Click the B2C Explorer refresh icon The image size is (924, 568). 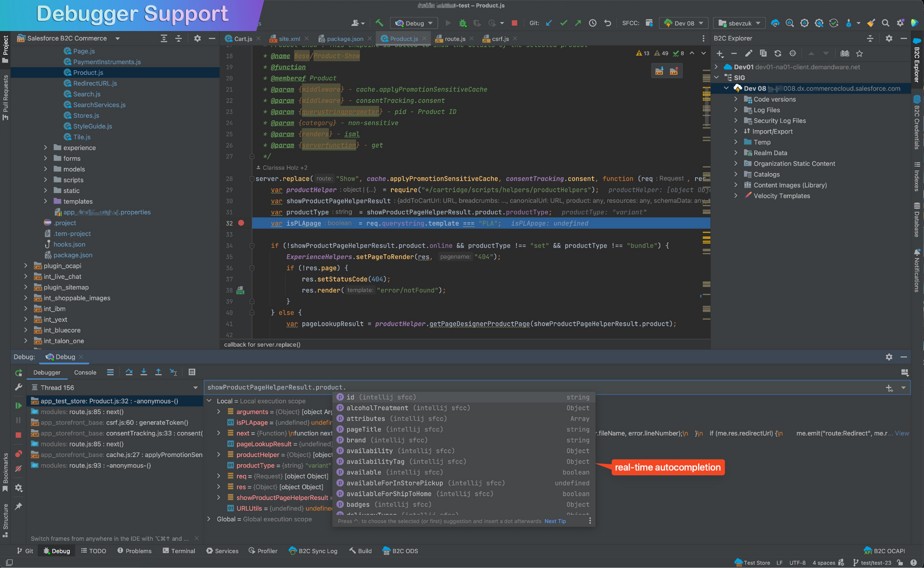(x=778, y=53)
